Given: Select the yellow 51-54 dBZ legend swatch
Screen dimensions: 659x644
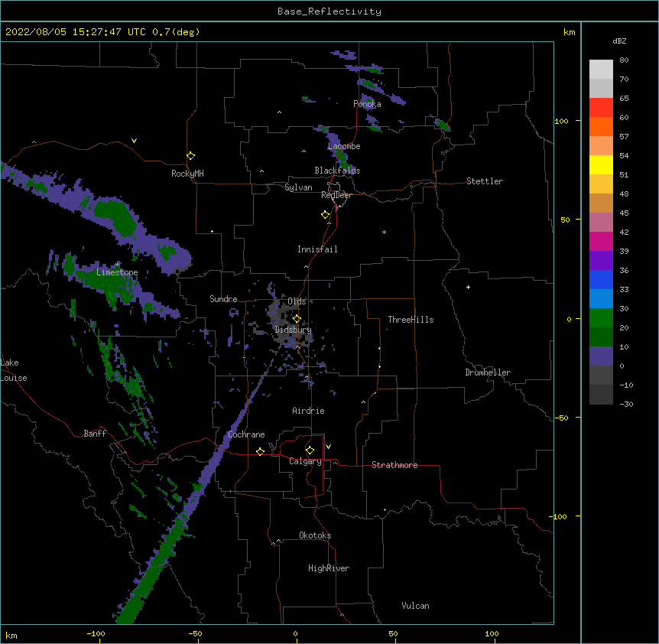Looking at the screenshot, I should [x=601, y=165].
